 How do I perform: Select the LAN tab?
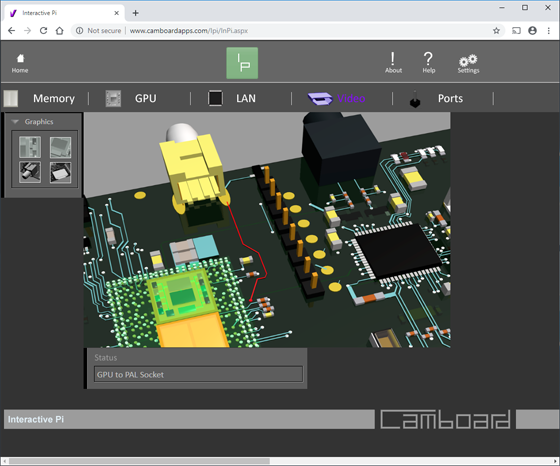246,99
